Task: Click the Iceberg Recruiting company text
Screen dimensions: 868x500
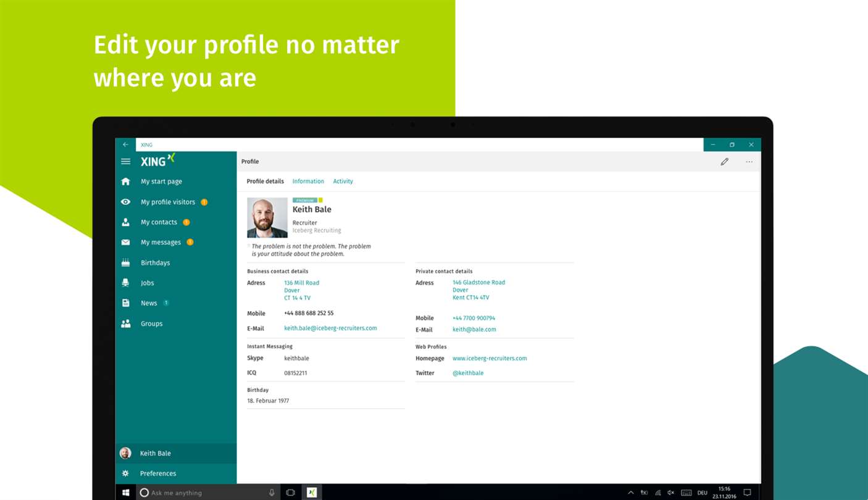Action: click(317, 230)
